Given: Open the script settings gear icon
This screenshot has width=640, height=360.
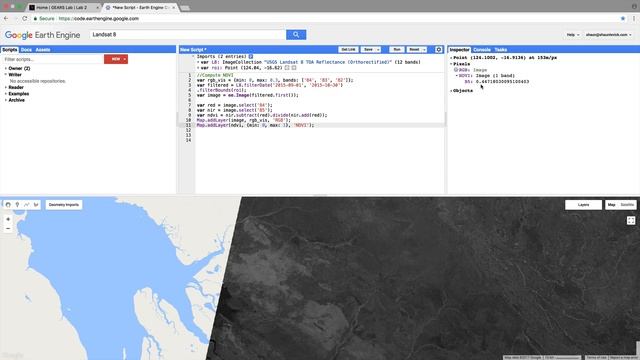Looking at the screenshot, I should [x=439, y=49].
